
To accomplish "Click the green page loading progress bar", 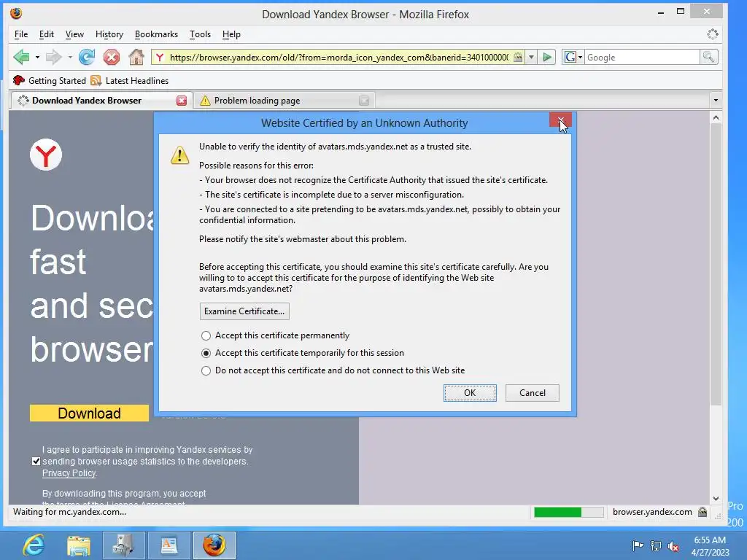I will [x=568, y=512].
